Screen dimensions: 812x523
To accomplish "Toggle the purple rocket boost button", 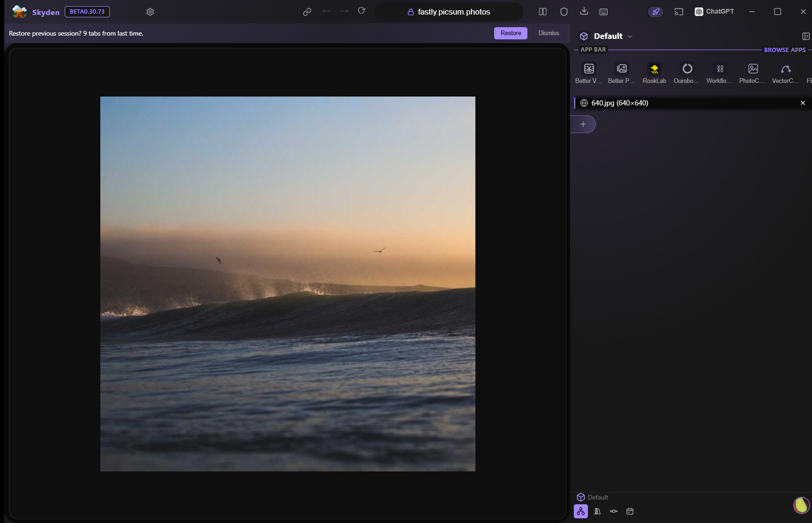I will [656, 12].
